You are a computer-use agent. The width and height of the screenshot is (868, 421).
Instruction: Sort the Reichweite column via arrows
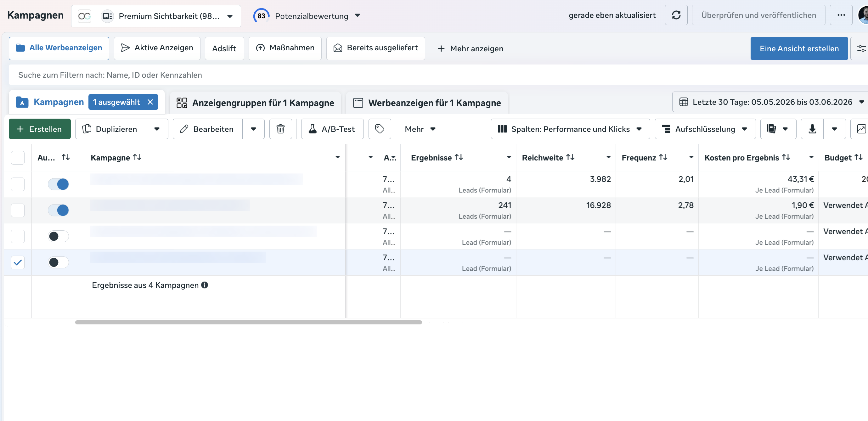coord(570,157)
